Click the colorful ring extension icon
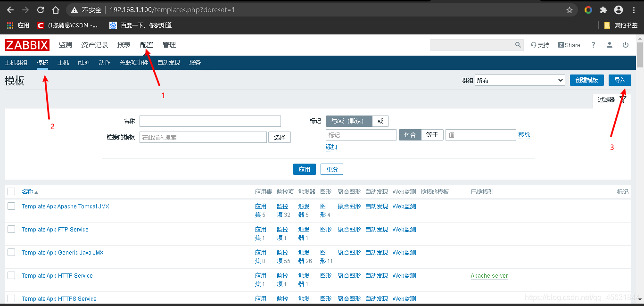644x306 pixels. tap(588, 10)
